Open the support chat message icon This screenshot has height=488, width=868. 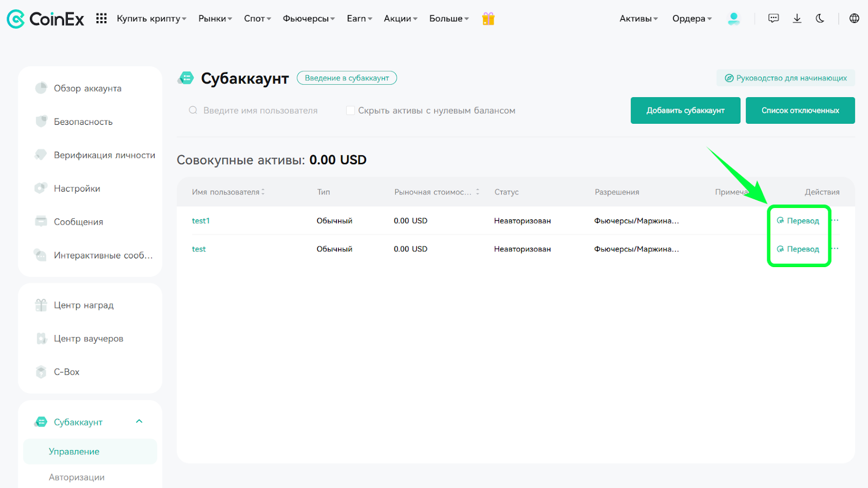tap(774, 18)
